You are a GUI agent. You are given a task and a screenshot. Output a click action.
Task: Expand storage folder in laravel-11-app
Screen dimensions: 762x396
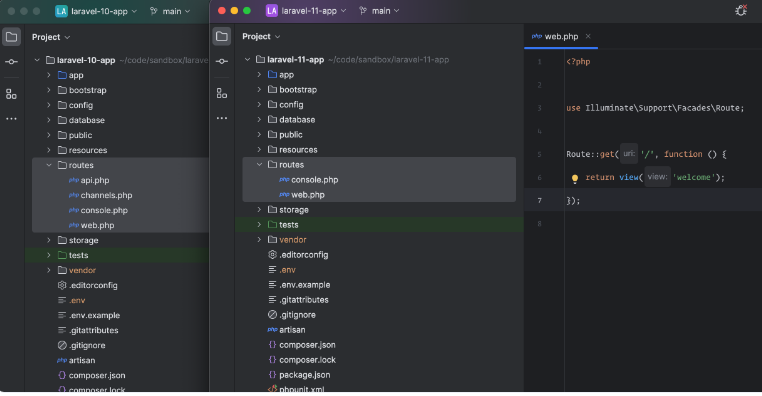pos(259,210)
